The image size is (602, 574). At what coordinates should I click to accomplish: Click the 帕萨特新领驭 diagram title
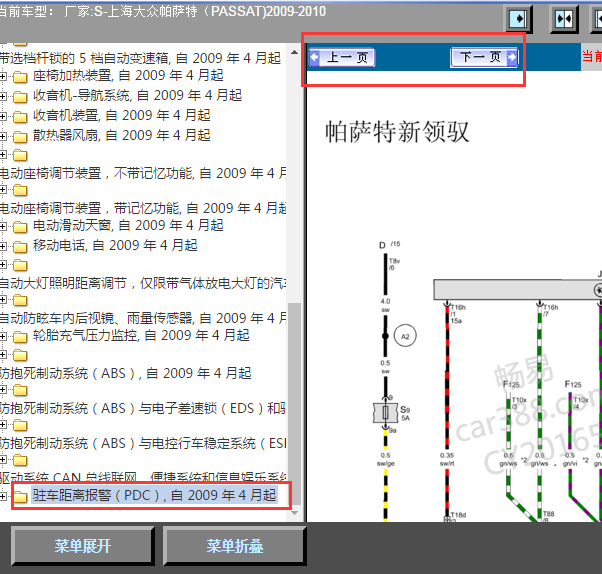pos(397,132)
